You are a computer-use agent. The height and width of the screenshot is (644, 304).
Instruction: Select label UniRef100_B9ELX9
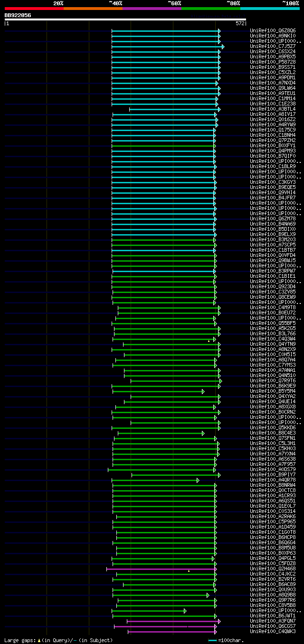coord(273,235)
